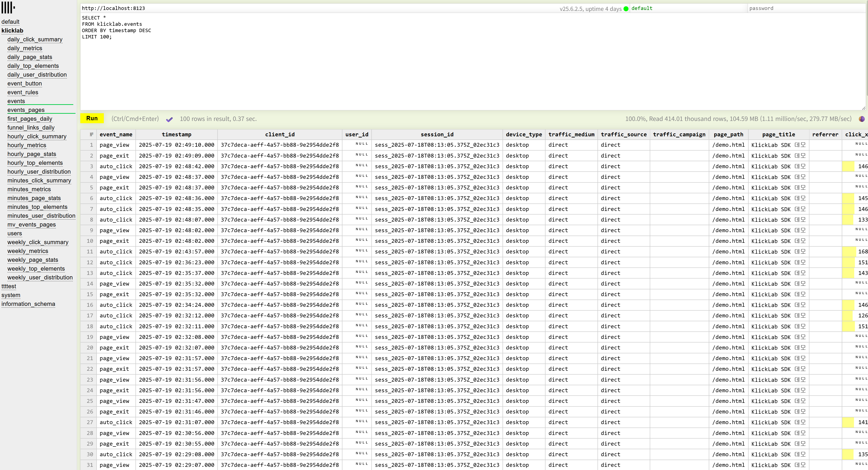Expand the information_schema database
The width and height of the screenshot is (868, 470).
[x=28, y=304]
